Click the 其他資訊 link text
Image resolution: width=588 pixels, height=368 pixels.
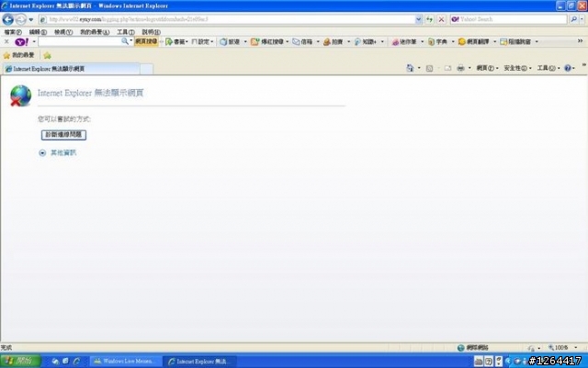tap(63, 153)
